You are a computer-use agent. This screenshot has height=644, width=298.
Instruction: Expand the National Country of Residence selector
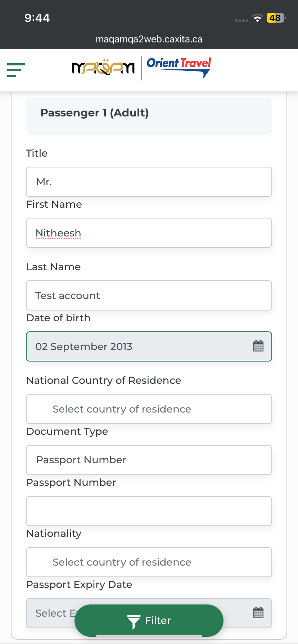(149, 409)
